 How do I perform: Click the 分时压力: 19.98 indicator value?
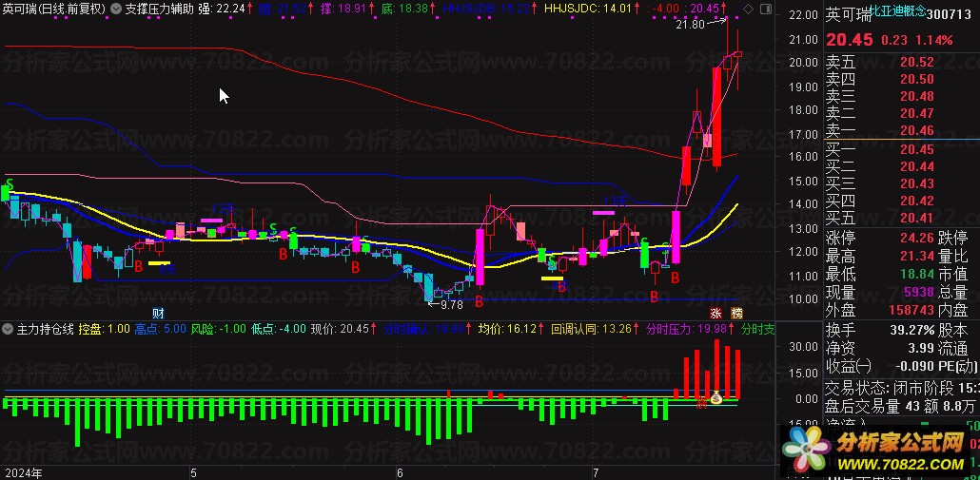click(x=690, y=329)
